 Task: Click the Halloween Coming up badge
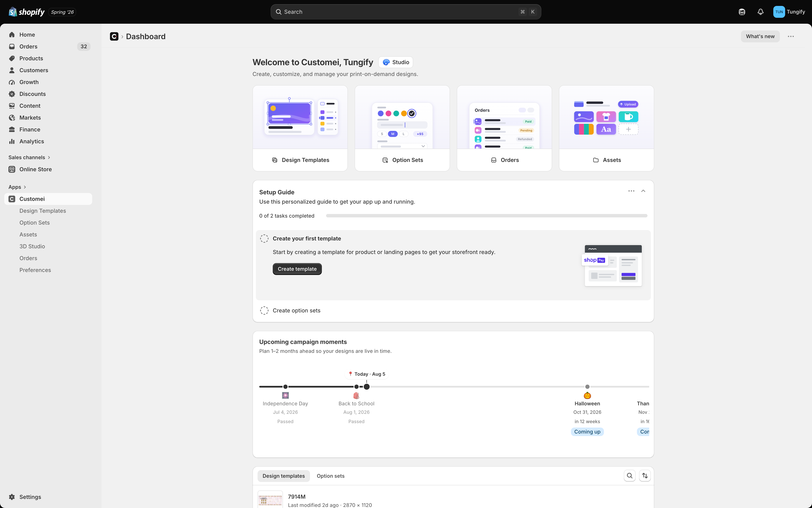click(x=587, y=432)
